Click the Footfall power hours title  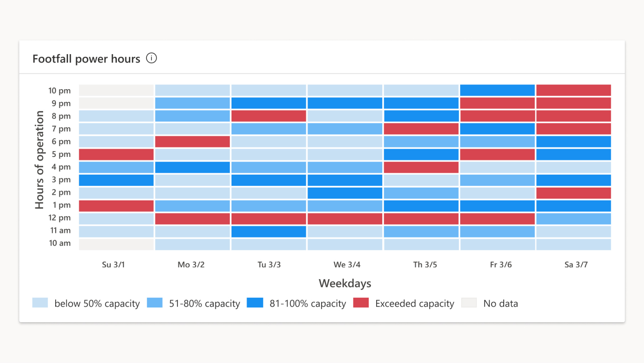point(86,59)
